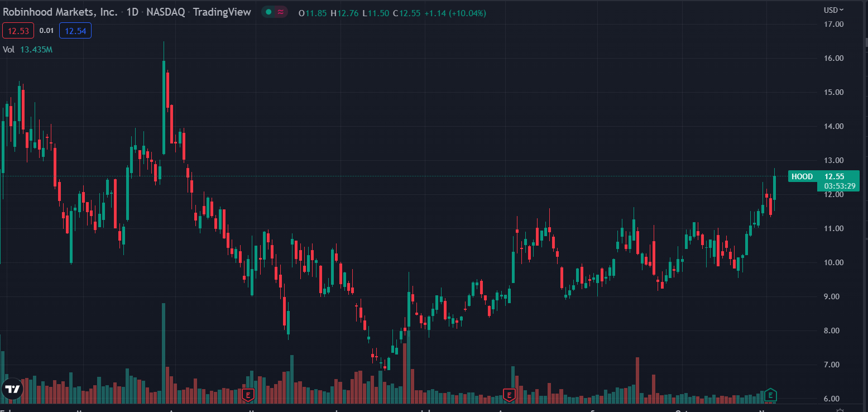Select the Vol indicator label

[9, 49]
